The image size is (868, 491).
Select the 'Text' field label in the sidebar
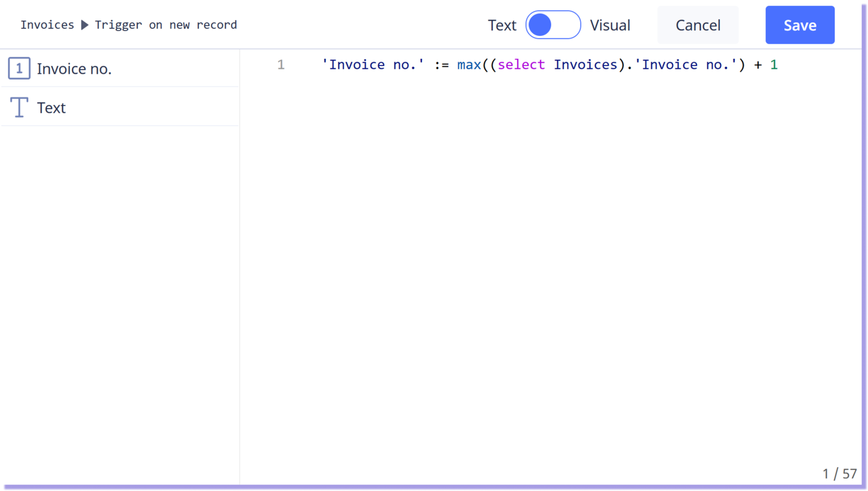51,107
